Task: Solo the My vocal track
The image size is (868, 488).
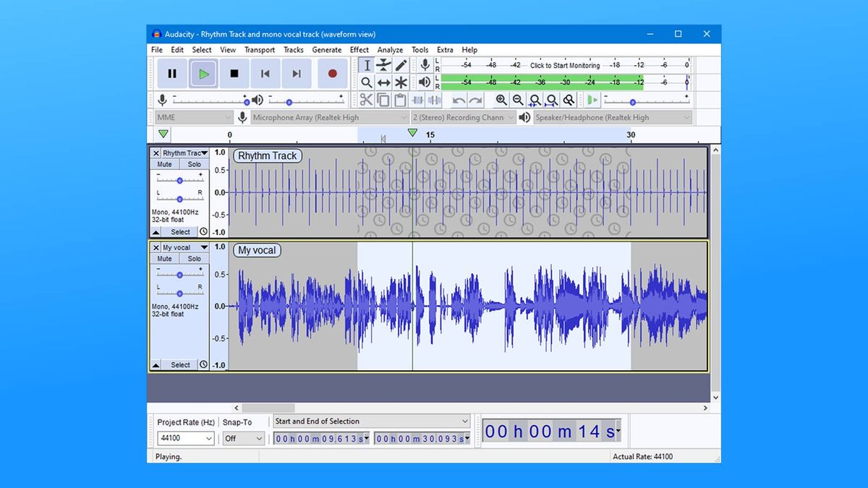Action: [195, 259]
